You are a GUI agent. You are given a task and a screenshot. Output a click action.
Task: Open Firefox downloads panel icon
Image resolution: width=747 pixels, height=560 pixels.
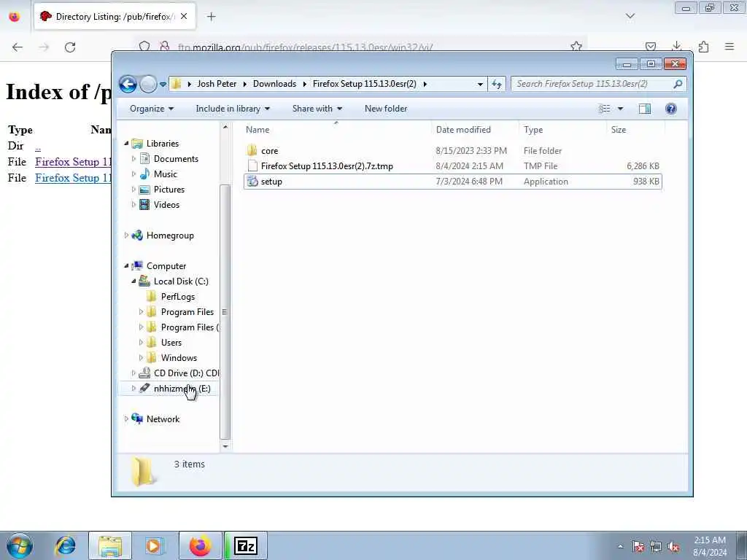tap(676, 47)
